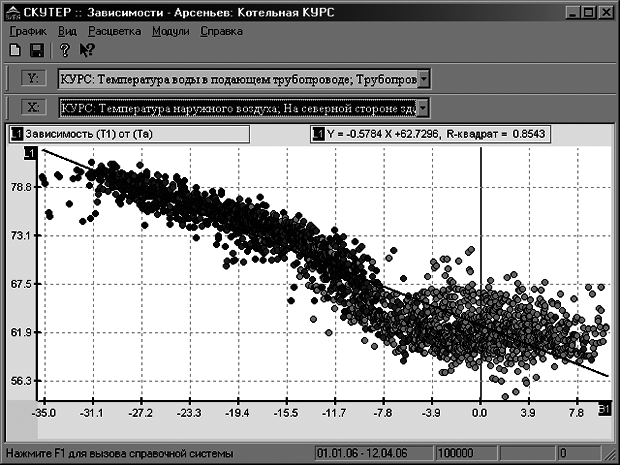Maximize the СКУТЕР window

click(589, 13)
